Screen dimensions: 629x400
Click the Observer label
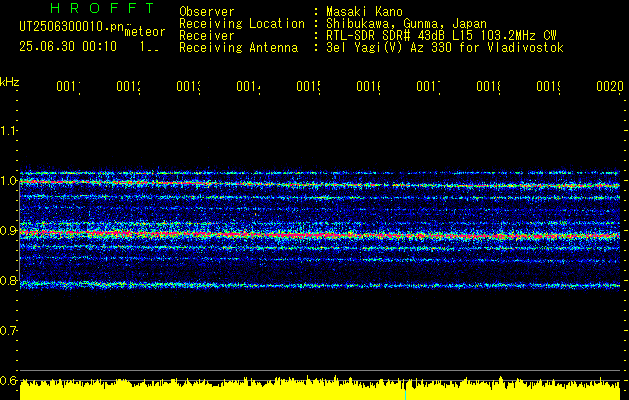coord(207,12)
